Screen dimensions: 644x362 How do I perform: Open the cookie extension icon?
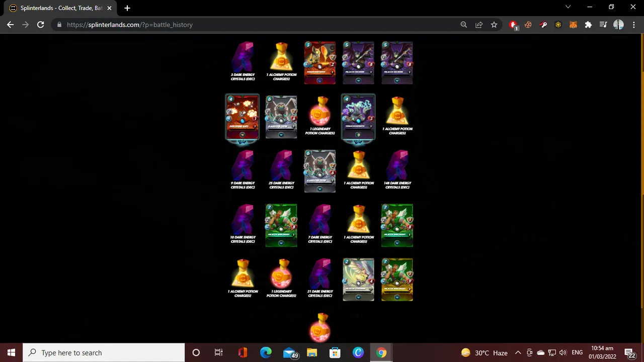pos(528,25)
